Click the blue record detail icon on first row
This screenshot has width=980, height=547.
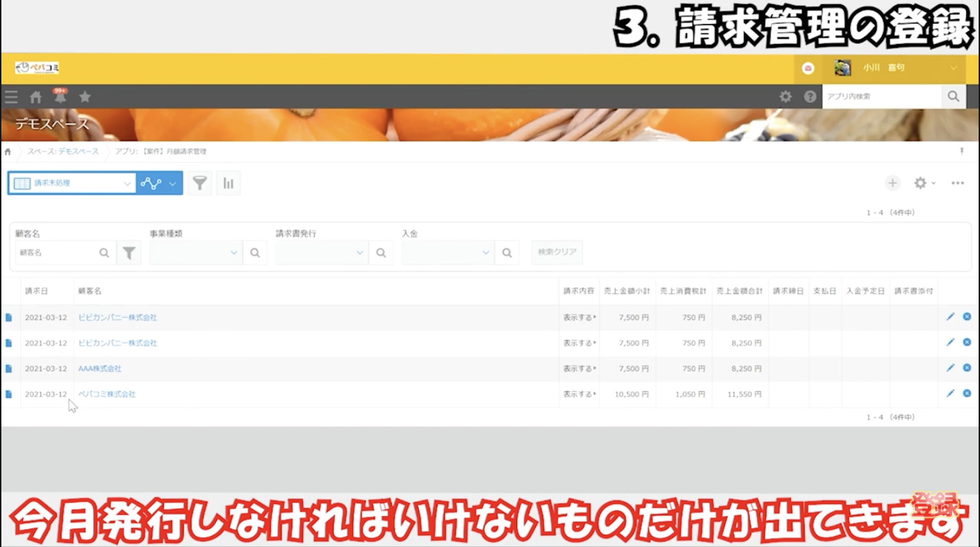point(10,317)
